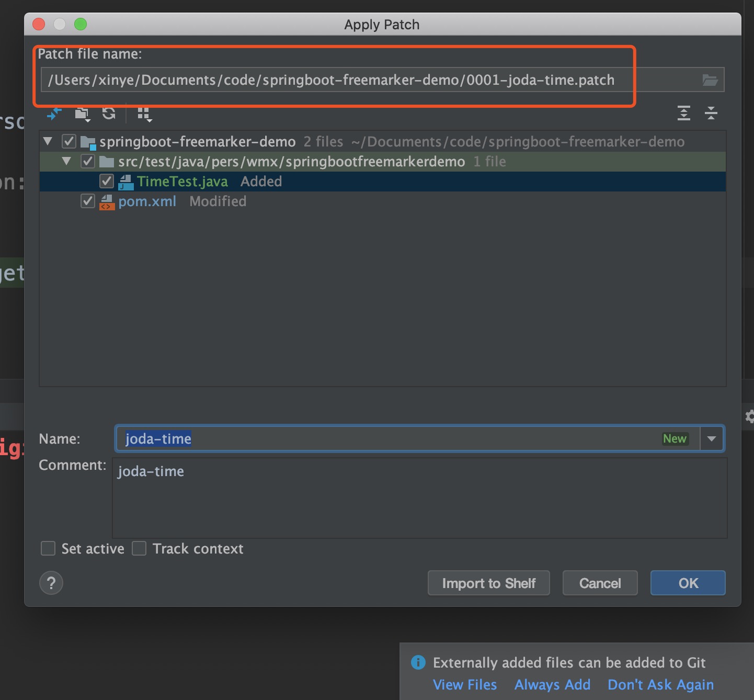This screenshot has width=754, height=700.
Task: Open the changelist Name dropdown arrow
Action: click(x=712, y=438)
